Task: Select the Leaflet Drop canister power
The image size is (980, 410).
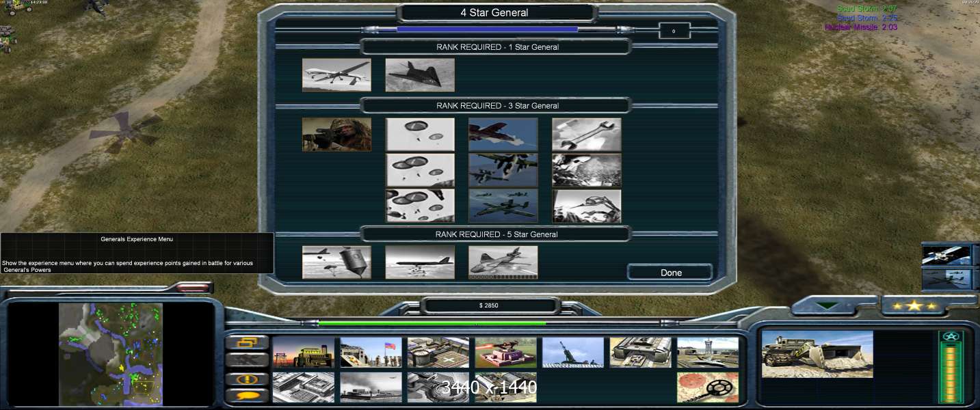Action: coord(336,262)
